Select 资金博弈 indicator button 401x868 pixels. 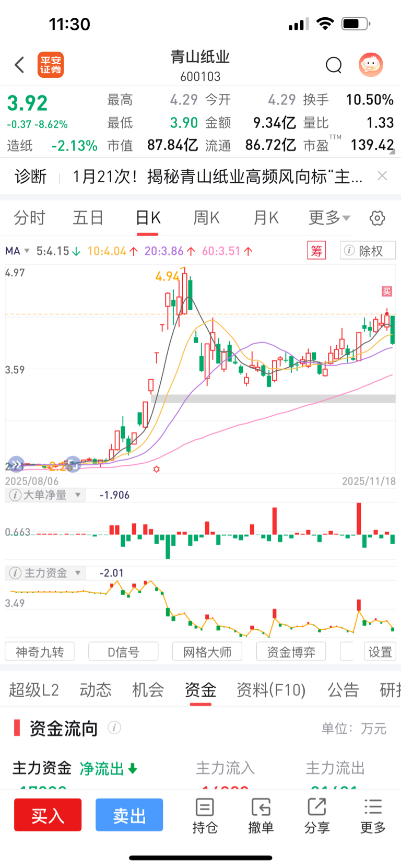point(291,652)
